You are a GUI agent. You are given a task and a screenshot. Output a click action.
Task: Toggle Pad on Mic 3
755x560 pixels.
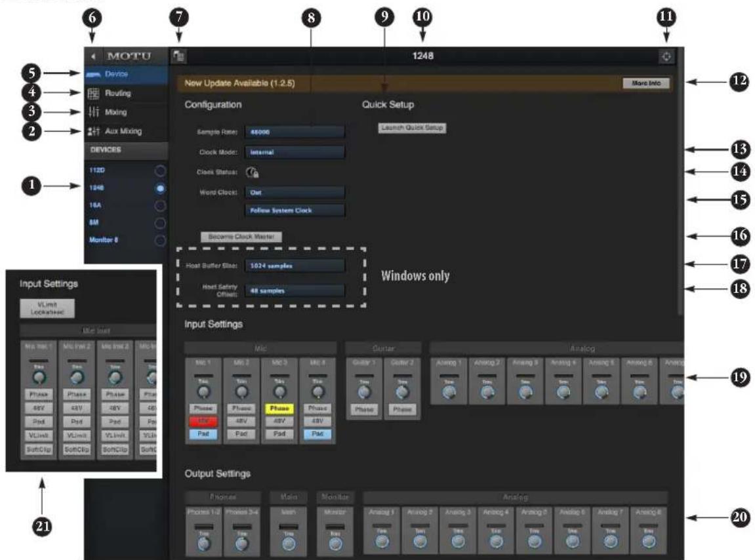point(279,434)
